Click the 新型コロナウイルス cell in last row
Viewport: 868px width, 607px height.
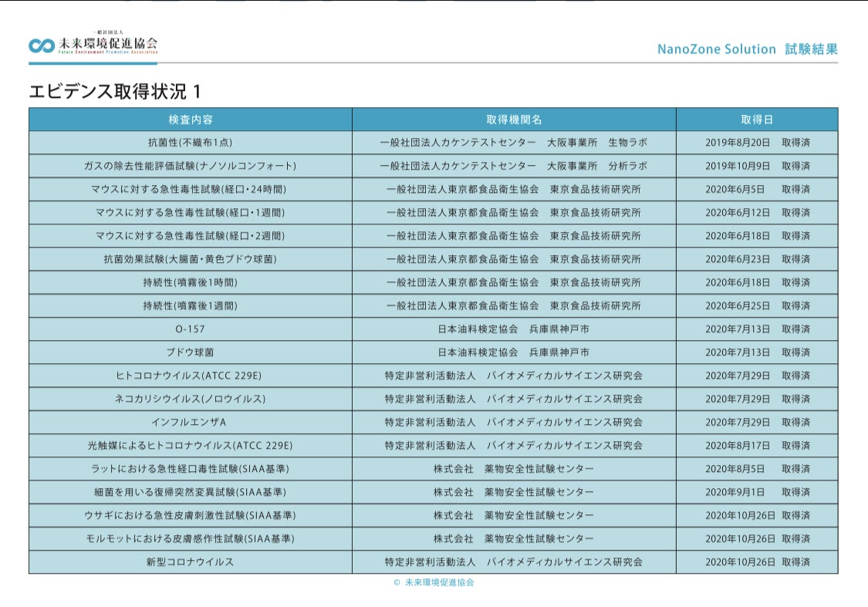[x=191, y=561]
